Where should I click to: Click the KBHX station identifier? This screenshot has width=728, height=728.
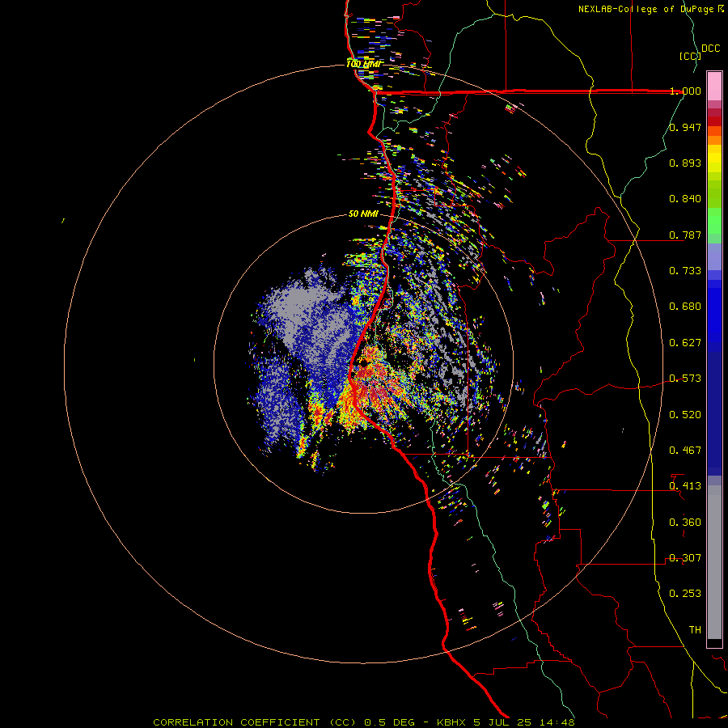pyautogui.click(x=451, y=722)
